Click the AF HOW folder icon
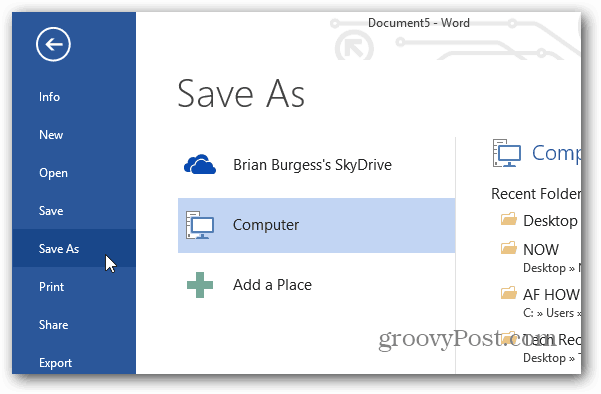601x394 pixels. click(509, 293)
